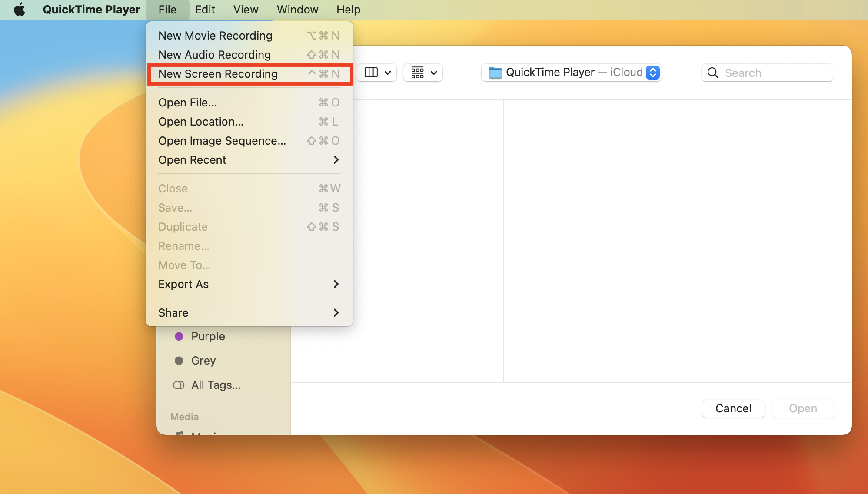Viewport: 868px width, 494px height.
Task: Toggle the Grey tag filter
Action: tap(203, 361)
